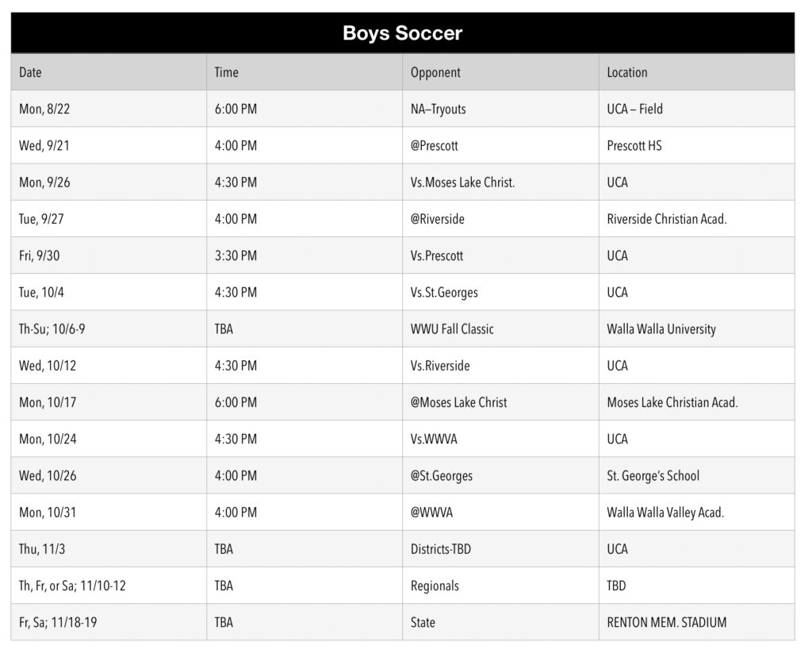Select the Prescott HS location cell

pos(697,146)
